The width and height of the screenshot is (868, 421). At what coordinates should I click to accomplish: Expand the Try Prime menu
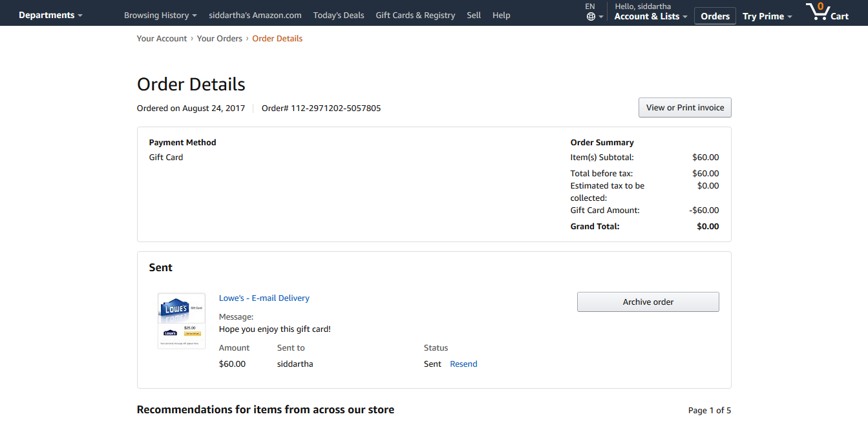point(767,16)
